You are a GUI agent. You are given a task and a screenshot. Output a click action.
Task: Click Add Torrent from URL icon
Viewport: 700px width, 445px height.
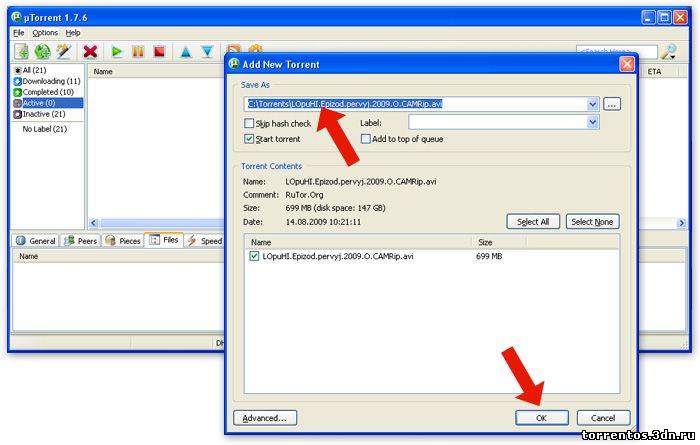[42, 51]
